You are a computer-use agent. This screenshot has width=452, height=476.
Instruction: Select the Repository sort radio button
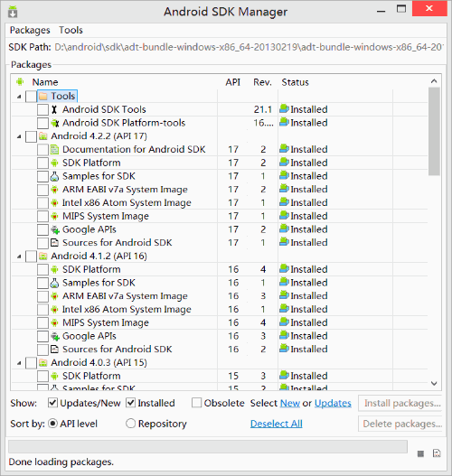(130, 424)
